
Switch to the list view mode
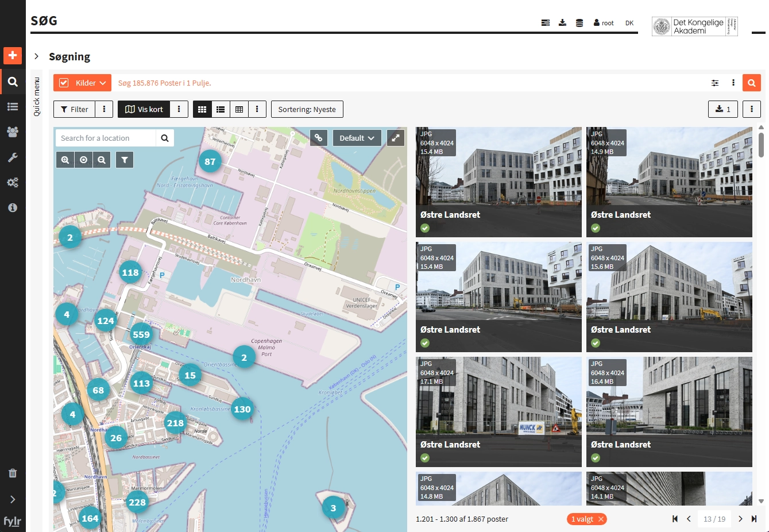tap(221, 109)
